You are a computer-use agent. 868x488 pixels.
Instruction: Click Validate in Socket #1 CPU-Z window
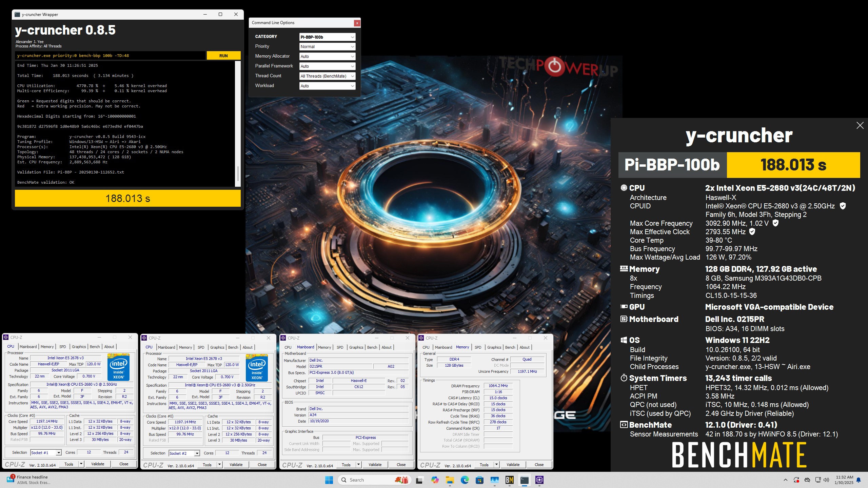(98, 464)
